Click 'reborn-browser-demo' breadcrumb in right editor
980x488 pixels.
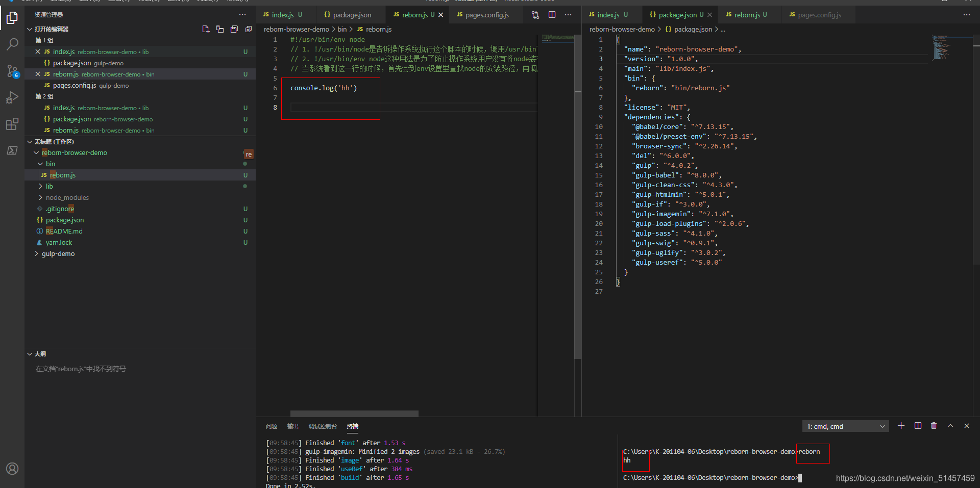(x=622, y=29)
